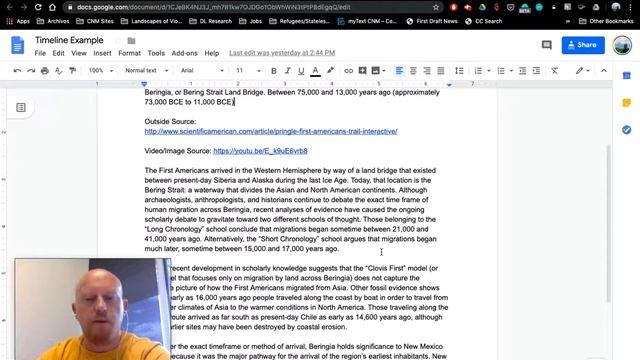The image size is (640, 360).
Task: Click the Redo arrow in the toolbar
Action: pos(31,71)
